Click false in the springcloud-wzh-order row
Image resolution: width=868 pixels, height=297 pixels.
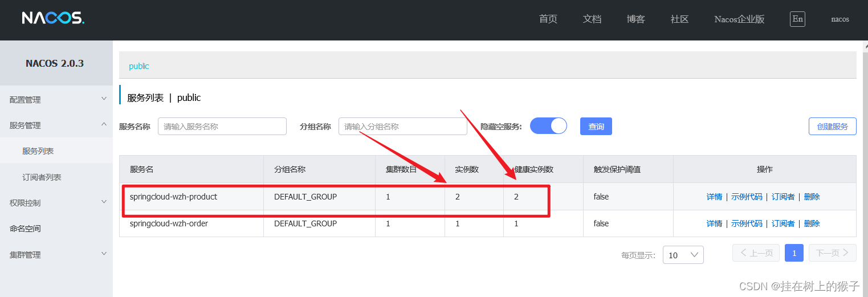point(601,223)
